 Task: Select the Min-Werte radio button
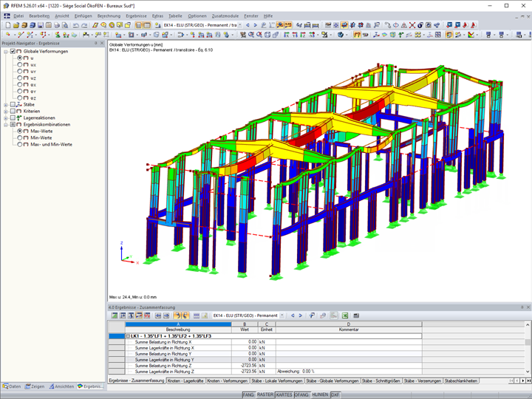tap(20, 137)
